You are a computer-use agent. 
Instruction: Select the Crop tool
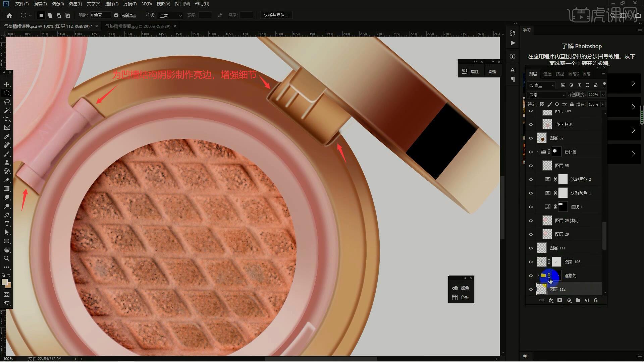pyautogui.click(x=7, y=119)
